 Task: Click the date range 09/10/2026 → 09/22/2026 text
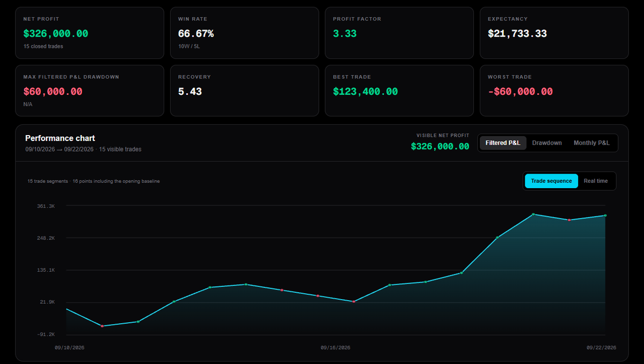[59, 150]
